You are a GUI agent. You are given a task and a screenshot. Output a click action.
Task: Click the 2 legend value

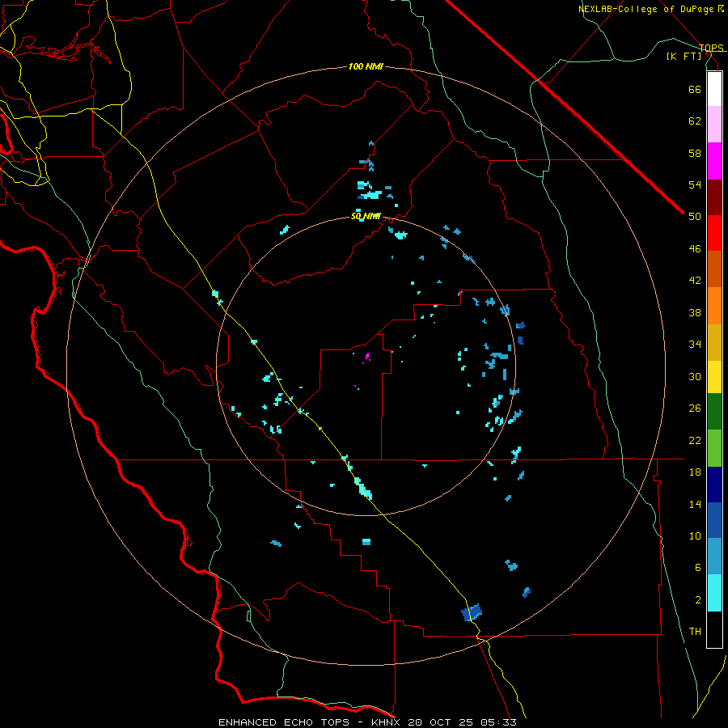click(x=698, y=600)
